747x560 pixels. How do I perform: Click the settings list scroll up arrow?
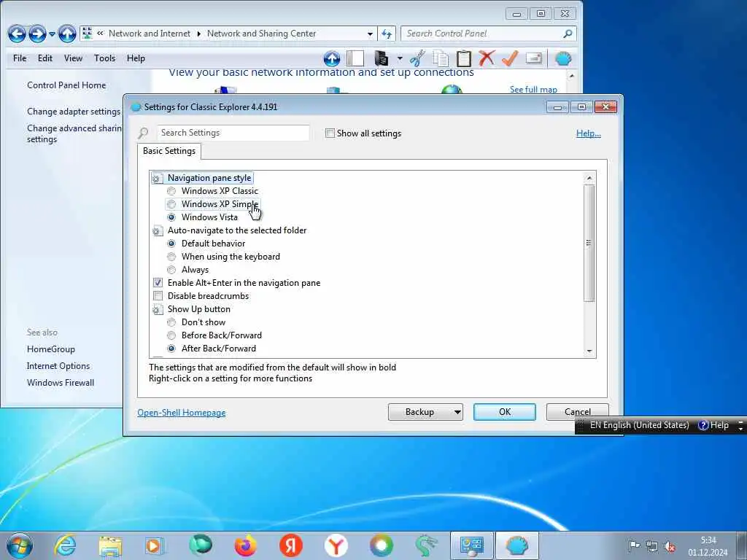pos(589,178)
